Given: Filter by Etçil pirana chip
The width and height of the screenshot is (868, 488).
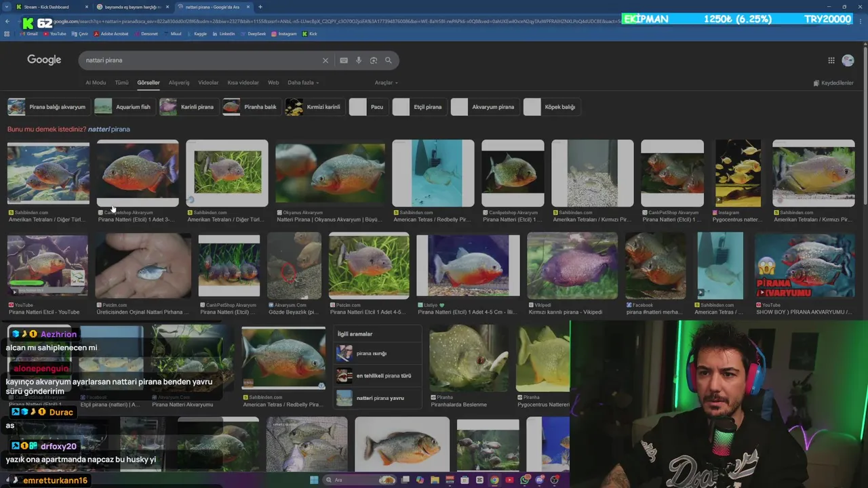Looking at the screenshot, I should click(418, 107).
